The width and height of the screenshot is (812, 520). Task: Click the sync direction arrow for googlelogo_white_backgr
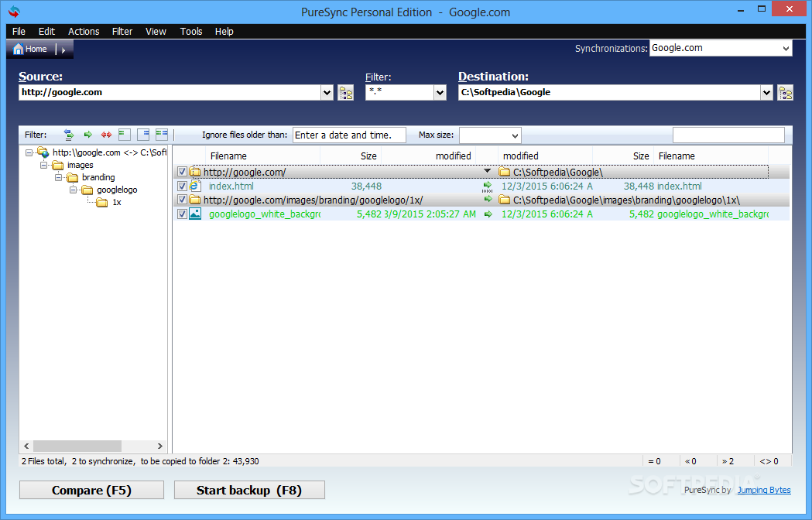pyautogui.click(x=488, y=214)
